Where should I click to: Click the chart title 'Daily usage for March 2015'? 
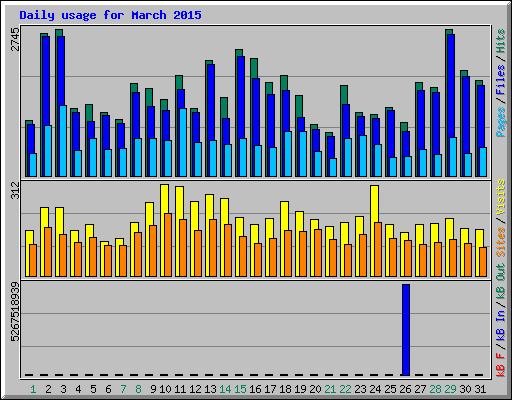(110, 15)
